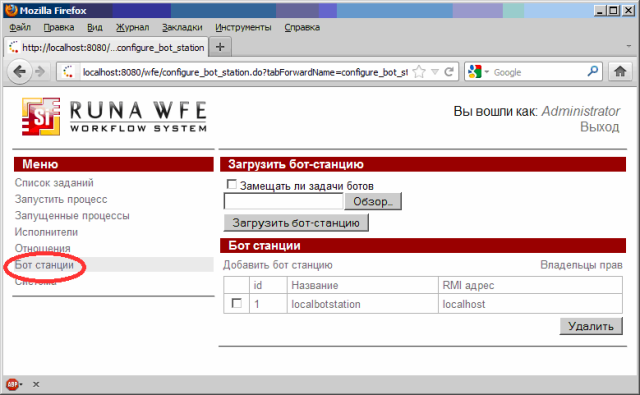Click the Adblock Plus status bar icon
This screenshot has width=640, height=395.
[12, 384]
